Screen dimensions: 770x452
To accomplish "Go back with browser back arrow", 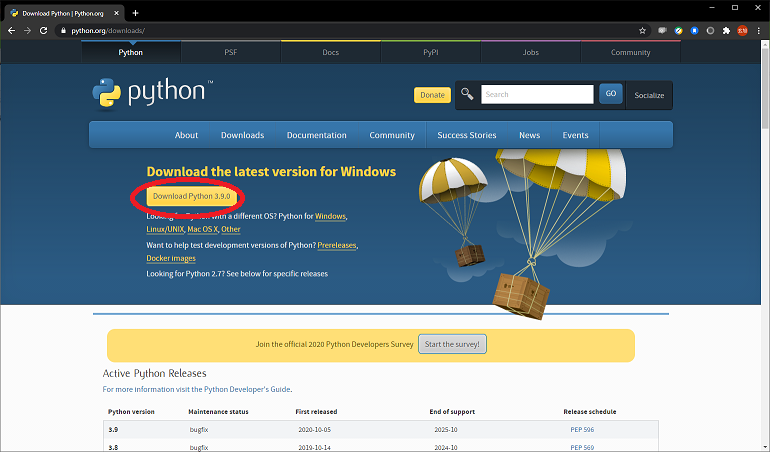I will coord(11,30).
